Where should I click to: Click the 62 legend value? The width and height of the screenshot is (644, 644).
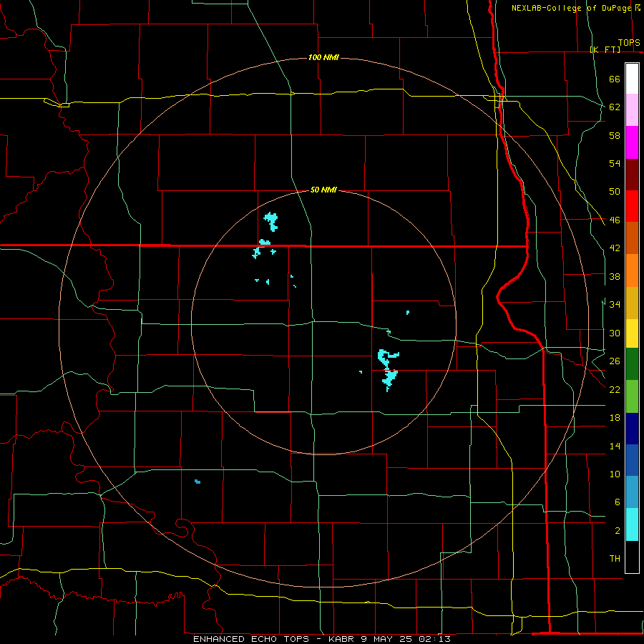(x=615, y=107)
